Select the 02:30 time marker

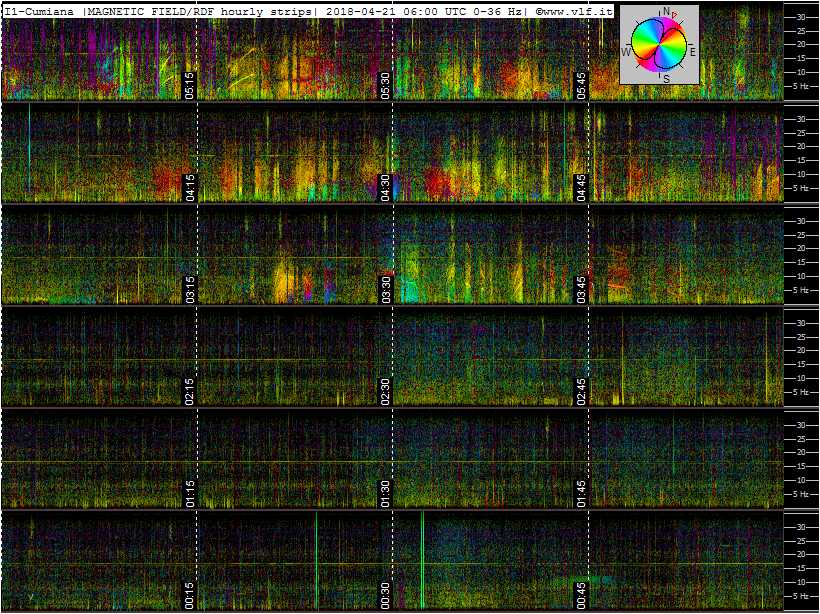click(385, 392)
